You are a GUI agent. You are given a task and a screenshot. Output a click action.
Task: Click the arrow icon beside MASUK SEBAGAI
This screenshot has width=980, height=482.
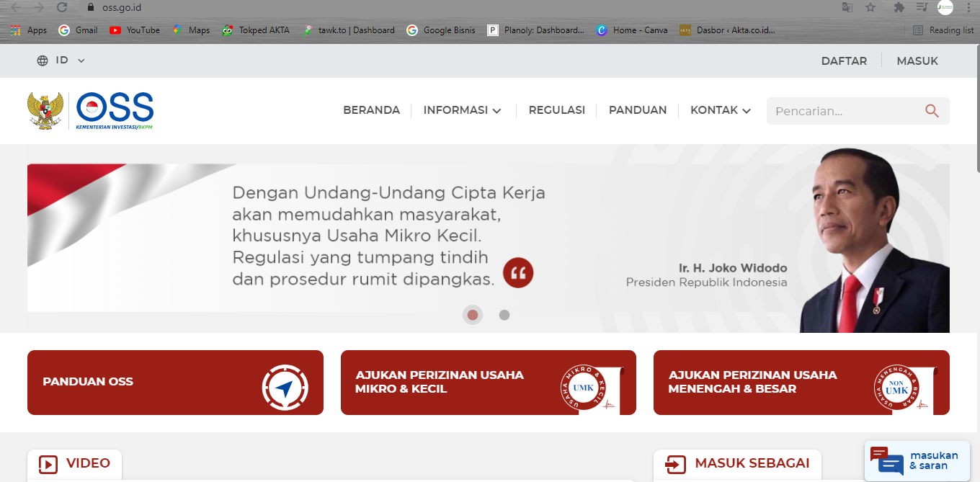tap(675, 464)
